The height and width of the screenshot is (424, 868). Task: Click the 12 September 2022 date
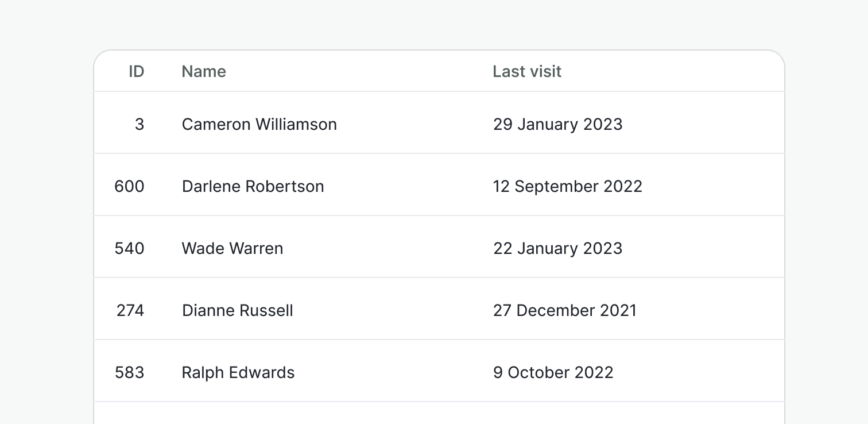click(x=567, y=186)
